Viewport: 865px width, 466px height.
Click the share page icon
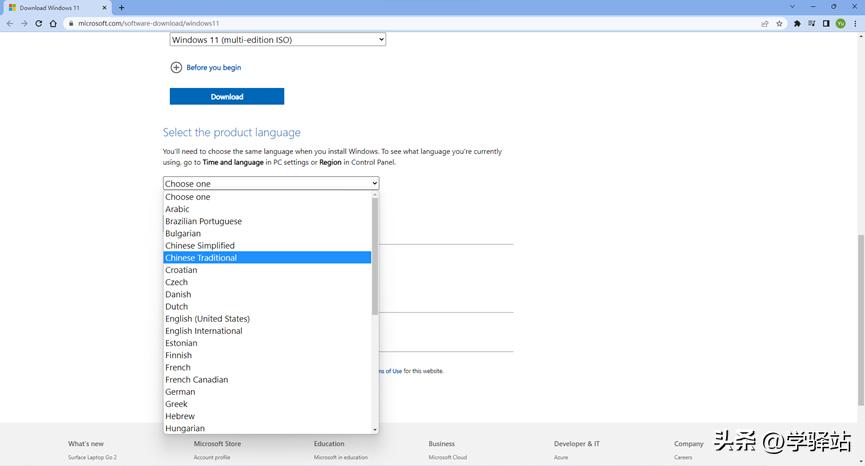click(x=765, y=24)
